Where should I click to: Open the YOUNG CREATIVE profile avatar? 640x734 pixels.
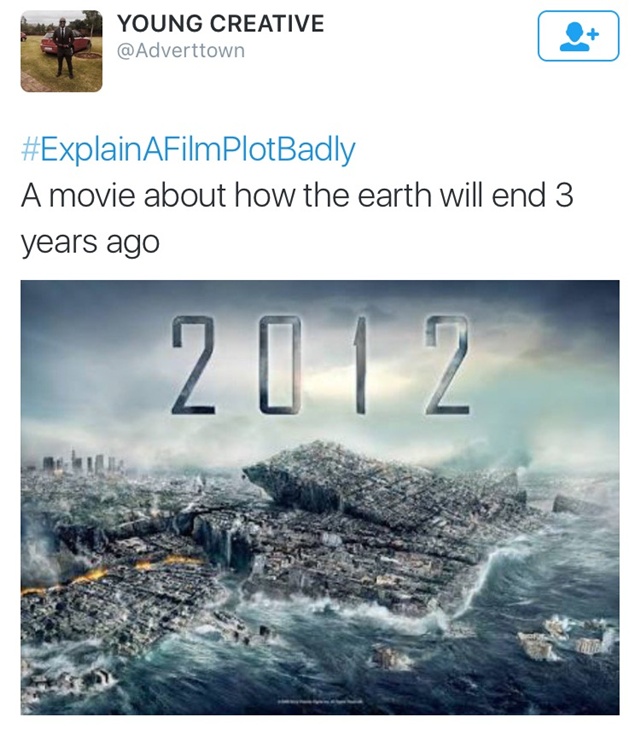point(61,51)
